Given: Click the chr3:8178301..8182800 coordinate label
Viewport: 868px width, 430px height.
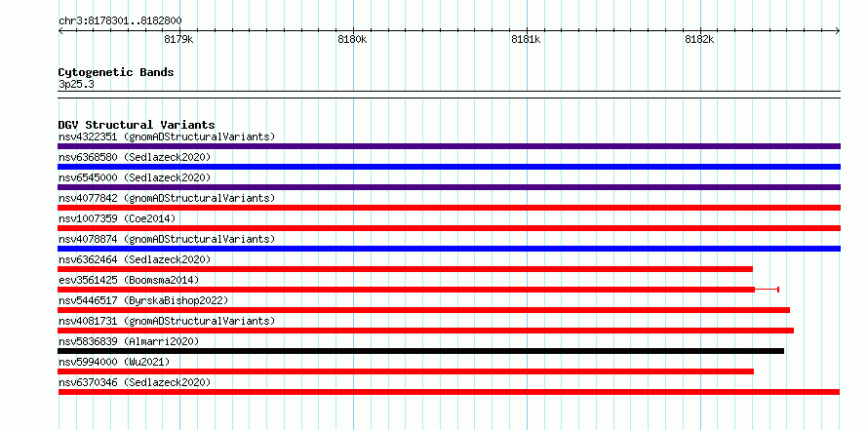Looking at the screenshot, I should pyautogui.click(x=120, y=21).
